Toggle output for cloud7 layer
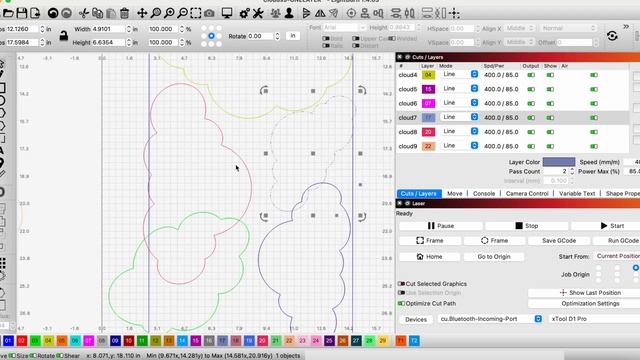This screenshot has width=640, height=360. pos(531,118)
